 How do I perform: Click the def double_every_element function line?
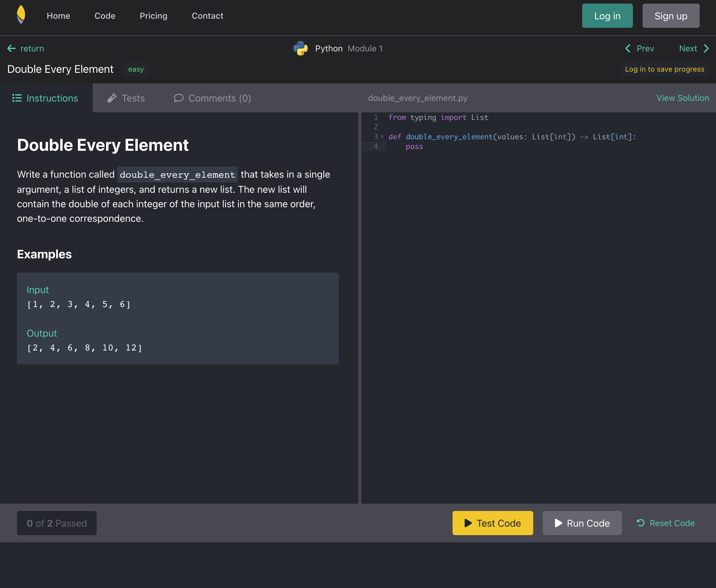[x=512, y=137]
